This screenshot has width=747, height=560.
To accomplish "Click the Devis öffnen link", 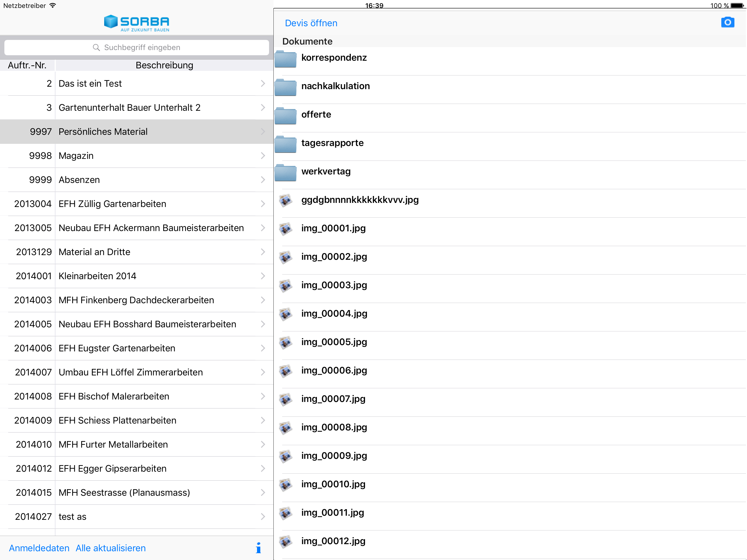I will 311,23.
